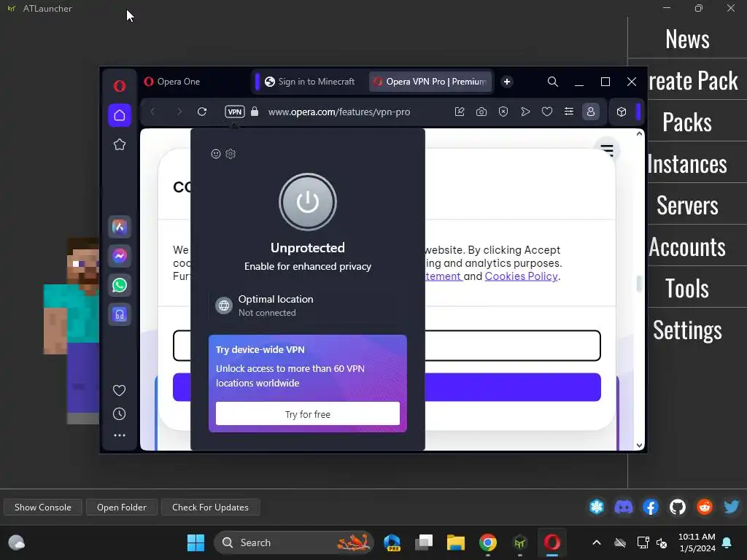Image resolution: width=747 pixels, height=560 pixels.
Task: Switch to Opera VPN Pro tab
Action: pyautogui.click(x=430, y=82)
